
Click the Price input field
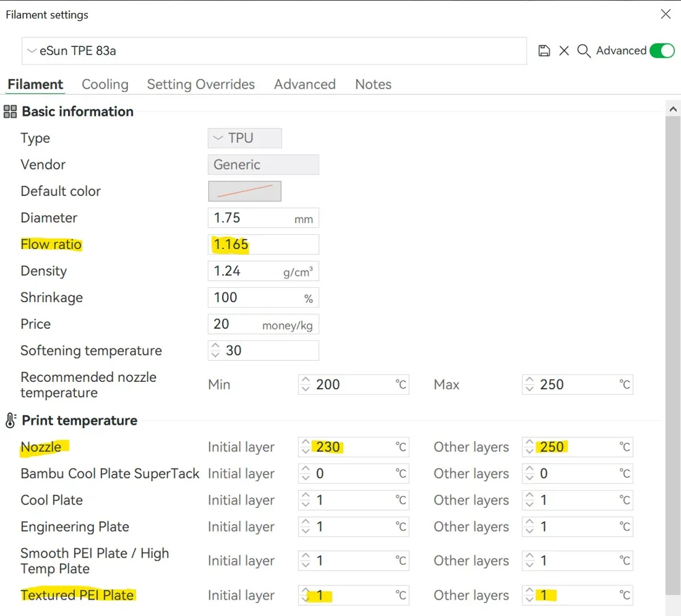click(263, 324)
